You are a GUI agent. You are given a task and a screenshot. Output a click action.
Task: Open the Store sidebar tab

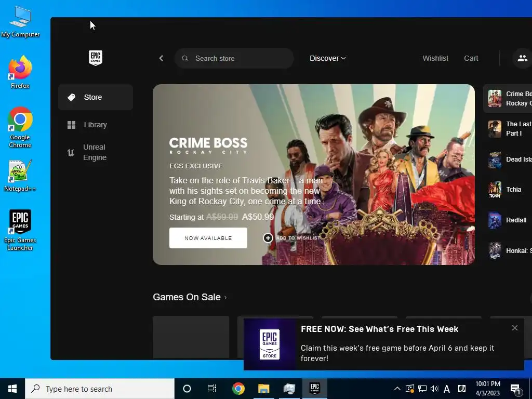(x=96, y=97)
